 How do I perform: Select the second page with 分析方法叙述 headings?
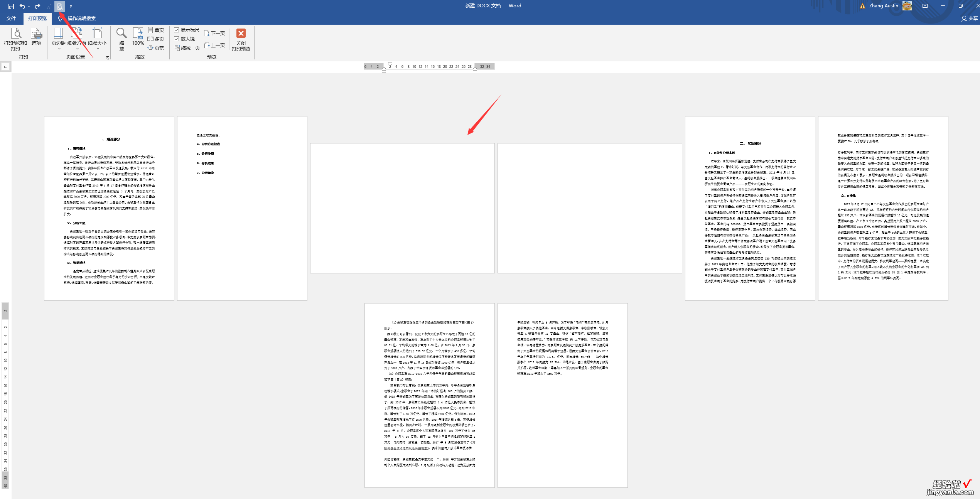click(242, 208)
